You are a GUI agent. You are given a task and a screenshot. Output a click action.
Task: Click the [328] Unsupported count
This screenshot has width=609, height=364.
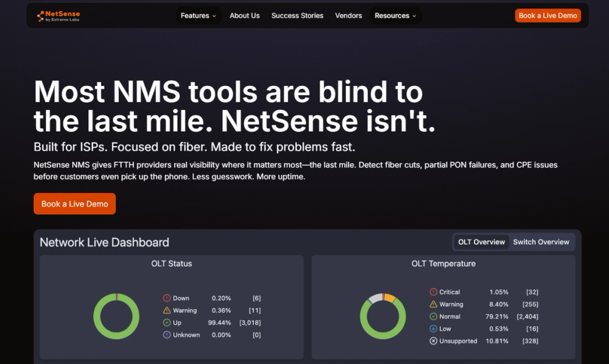point(530,341)
